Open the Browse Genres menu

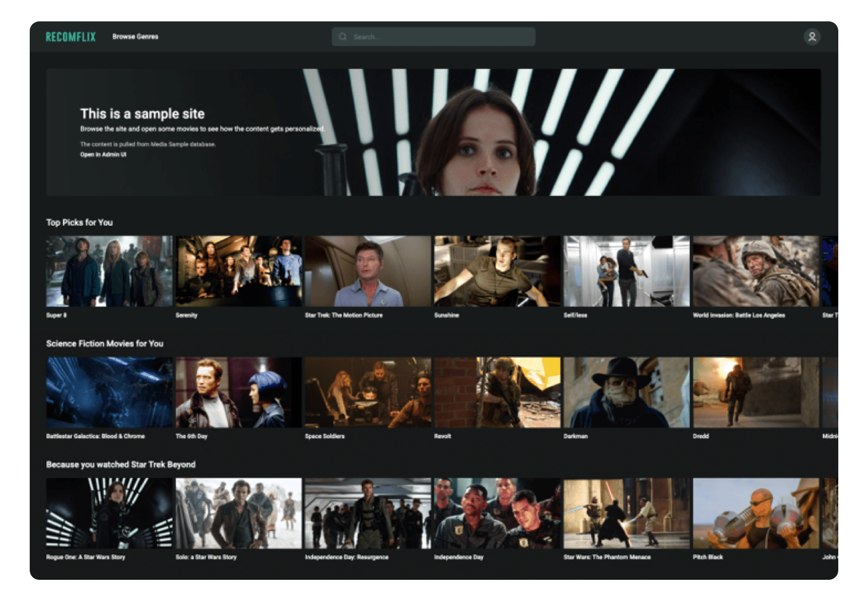tap(136, 37)
